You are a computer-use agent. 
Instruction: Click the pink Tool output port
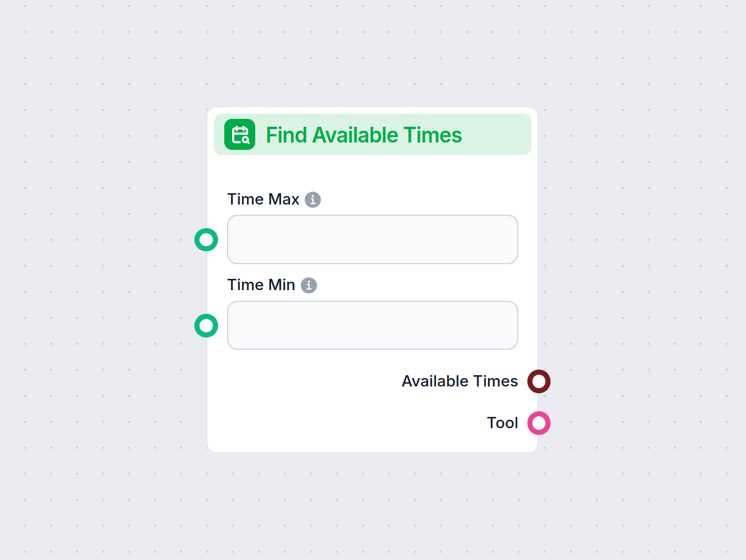click(x=539, y=423)
